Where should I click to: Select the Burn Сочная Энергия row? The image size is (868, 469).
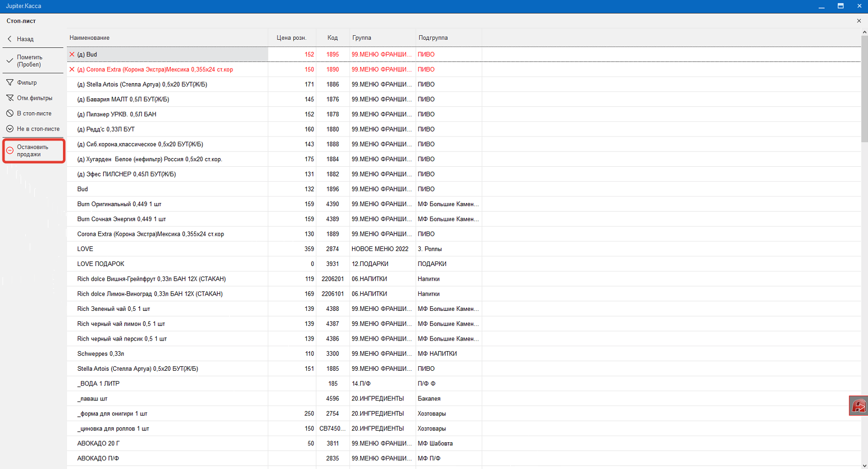(463, 219)
